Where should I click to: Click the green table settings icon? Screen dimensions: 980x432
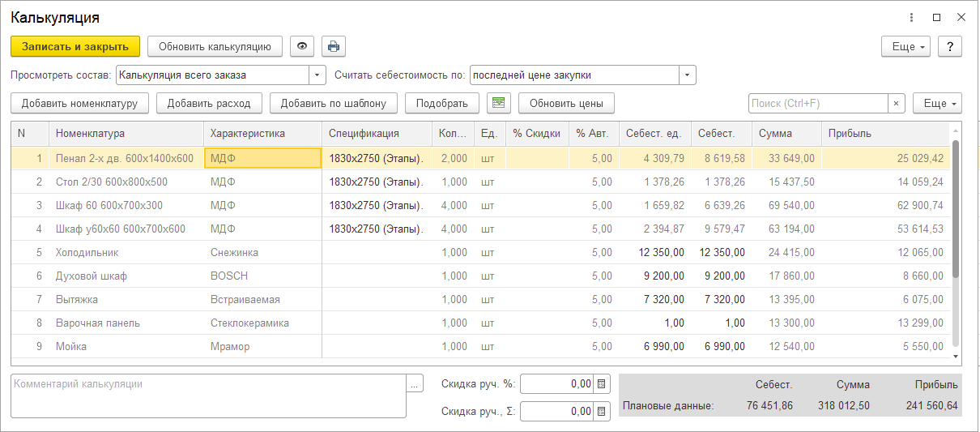(x=499, y=103)
